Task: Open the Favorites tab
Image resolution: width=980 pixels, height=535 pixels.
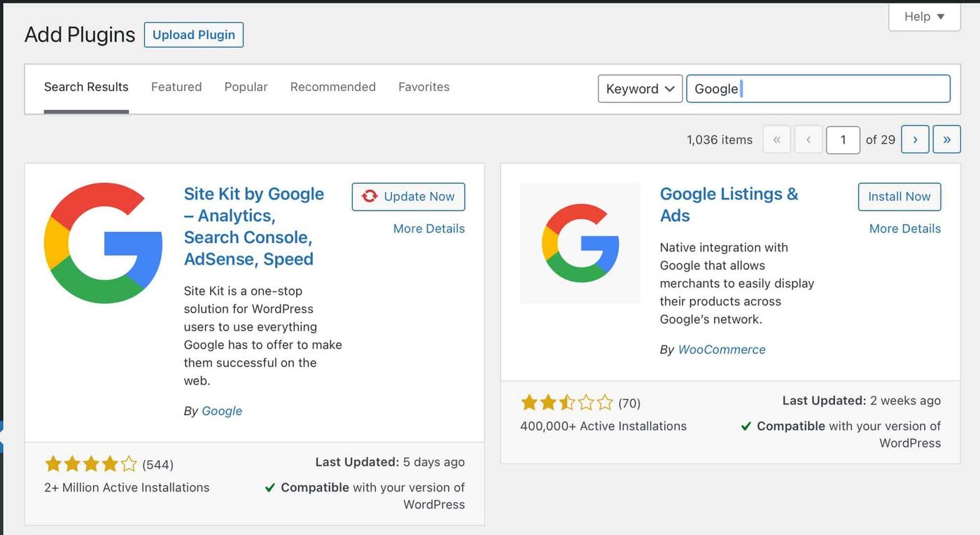Action: [424, 87]
